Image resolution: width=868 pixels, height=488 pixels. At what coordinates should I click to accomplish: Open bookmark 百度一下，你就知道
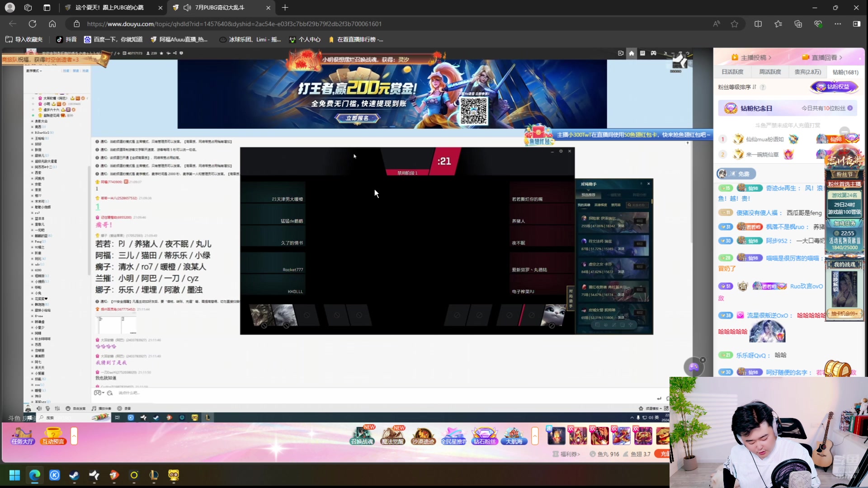pos(113,40)
